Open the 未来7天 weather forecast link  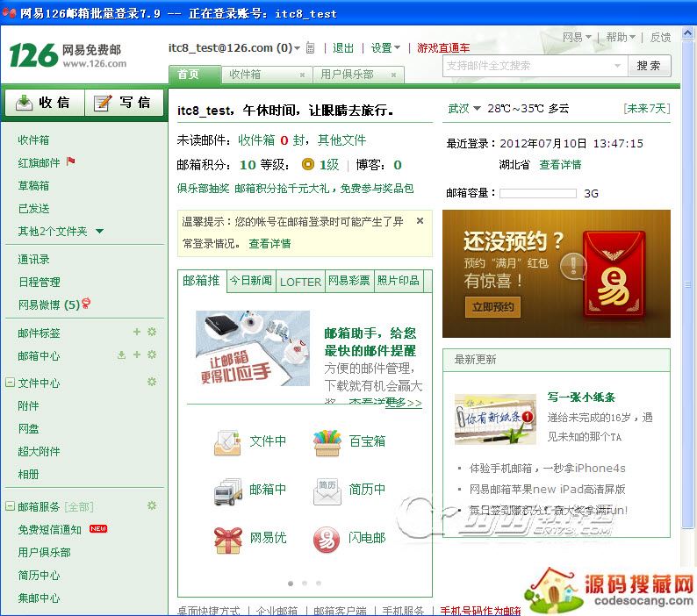[x=646, y=108]
